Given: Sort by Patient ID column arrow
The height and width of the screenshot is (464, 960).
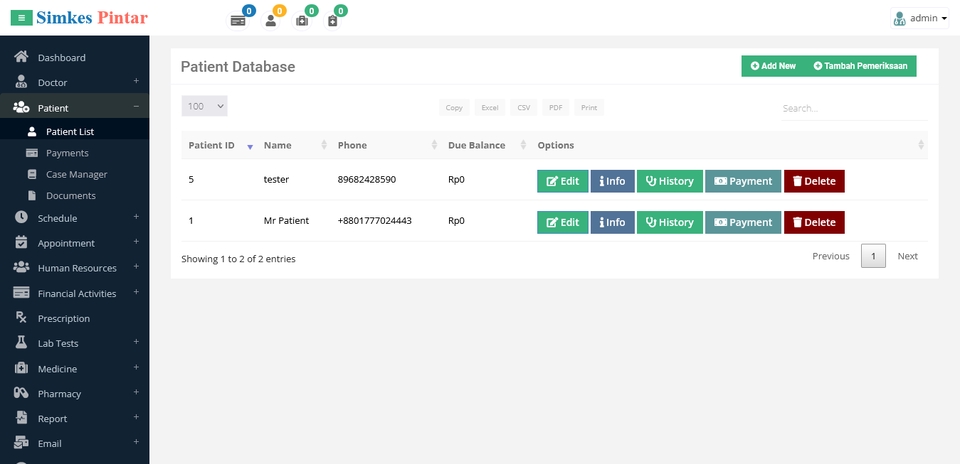Looking at the screenshot, I should (x=250, y=146).
